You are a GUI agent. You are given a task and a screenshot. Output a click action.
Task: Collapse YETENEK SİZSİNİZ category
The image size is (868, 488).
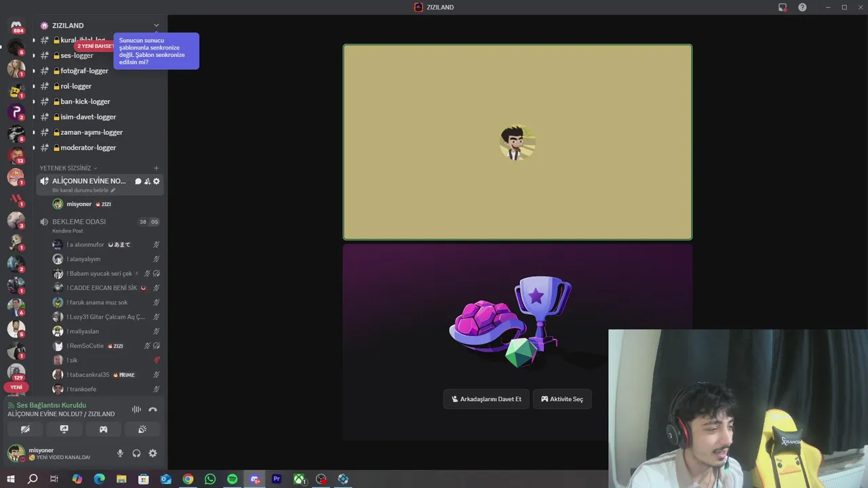pyautogui.click(x=68, y=168)
